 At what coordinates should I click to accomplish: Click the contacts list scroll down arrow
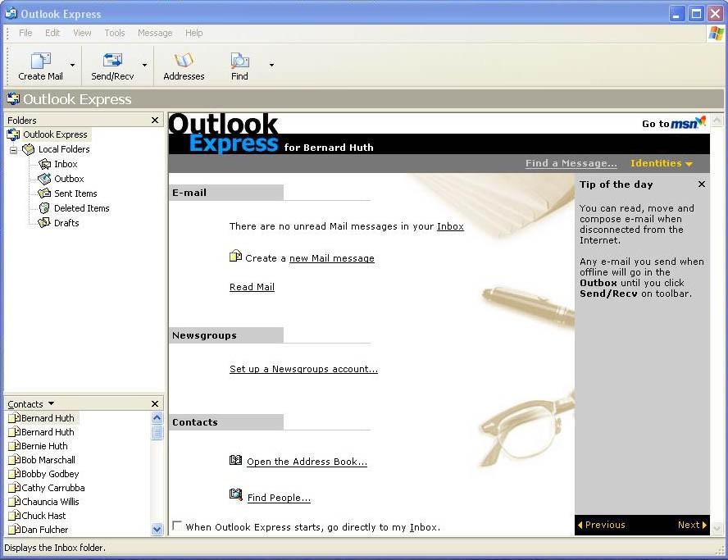click(x=157, y=530)
